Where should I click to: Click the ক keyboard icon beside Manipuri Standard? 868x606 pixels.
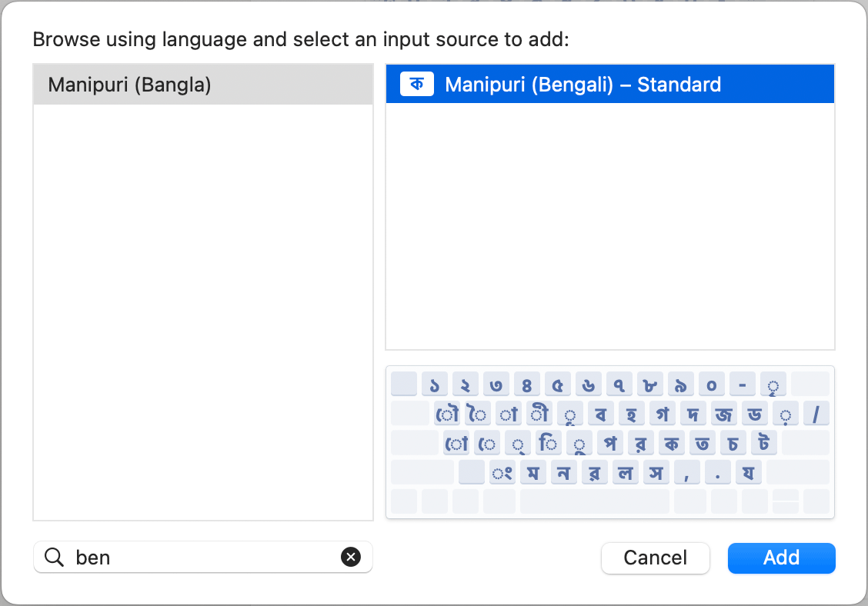click(416, 84)
